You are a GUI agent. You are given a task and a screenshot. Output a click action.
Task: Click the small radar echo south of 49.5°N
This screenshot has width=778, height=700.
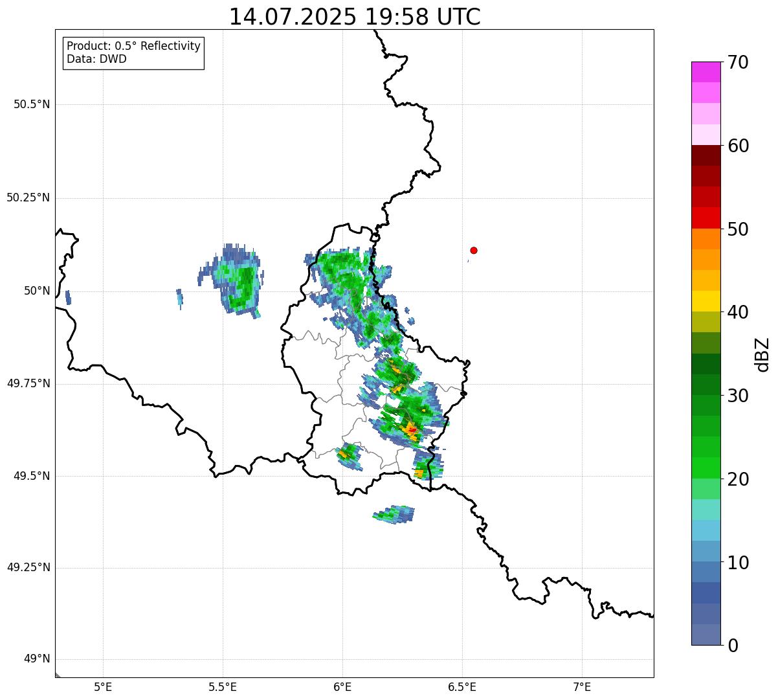click(394, 515)
